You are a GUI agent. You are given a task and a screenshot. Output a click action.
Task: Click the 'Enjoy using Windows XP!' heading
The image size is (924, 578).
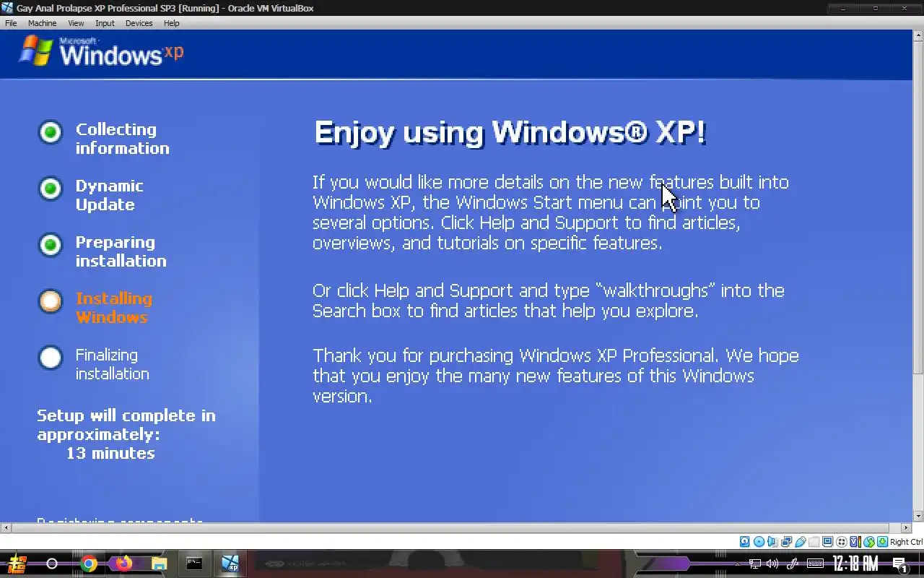click(510, 133)
